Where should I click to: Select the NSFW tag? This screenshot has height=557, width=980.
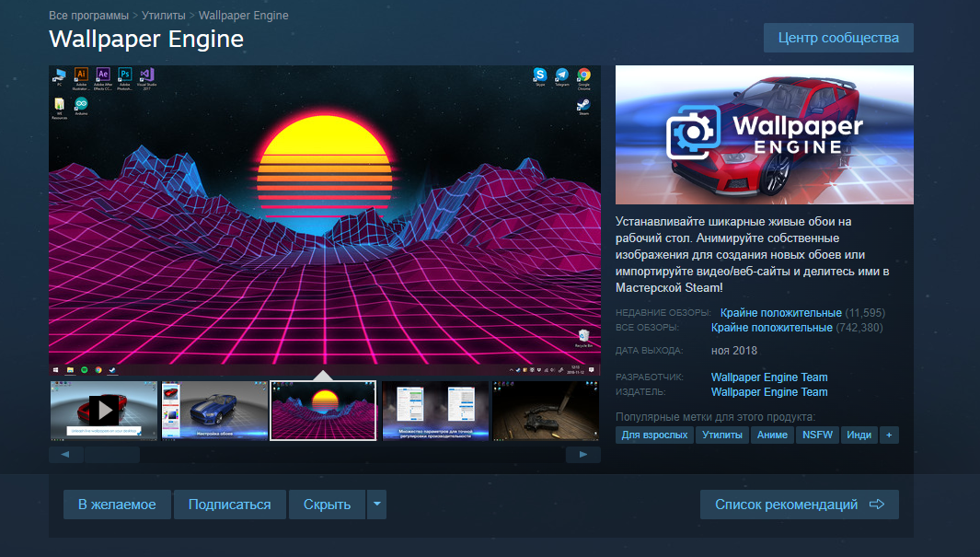click(x=817, y=435)
